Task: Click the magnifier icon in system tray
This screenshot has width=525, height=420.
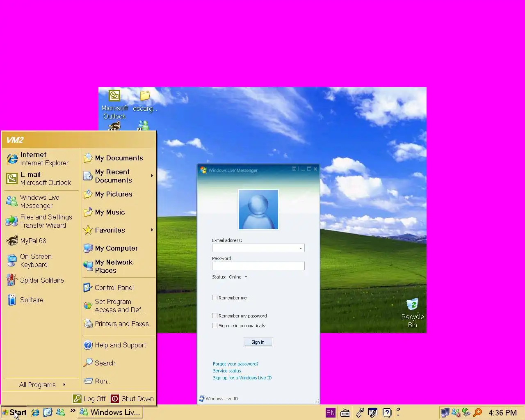Action: click(x=477, y=413)
